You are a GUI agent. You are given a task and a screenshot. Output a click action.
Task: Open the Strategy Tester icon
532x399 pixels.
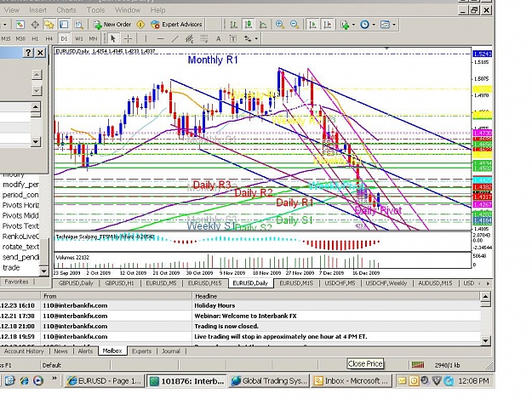click(78, 25)
